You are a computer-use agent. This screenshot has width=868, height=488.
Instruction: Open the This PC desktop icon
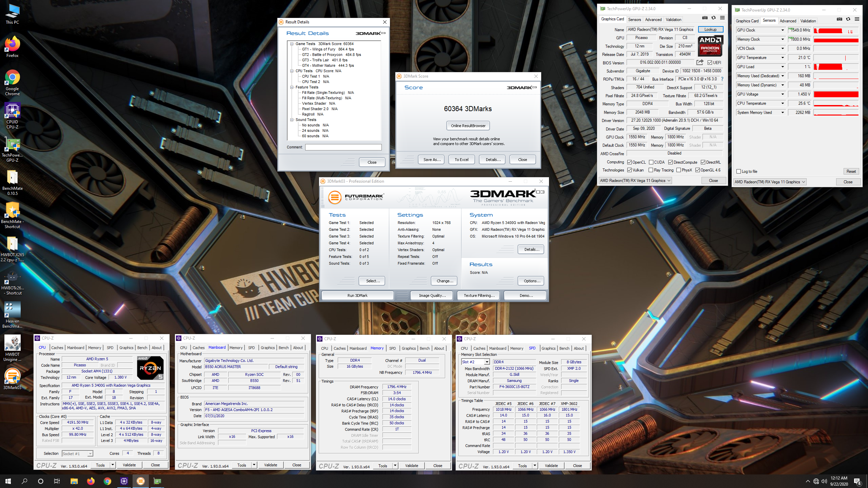13,14
